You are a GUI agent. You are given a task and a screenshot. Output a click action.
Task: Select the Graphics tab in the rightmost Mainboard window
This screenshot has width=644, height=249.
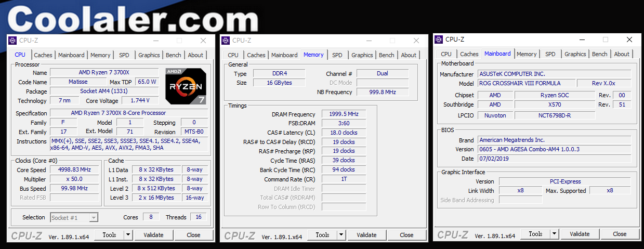pyautogui.click(x=575, y=54)
